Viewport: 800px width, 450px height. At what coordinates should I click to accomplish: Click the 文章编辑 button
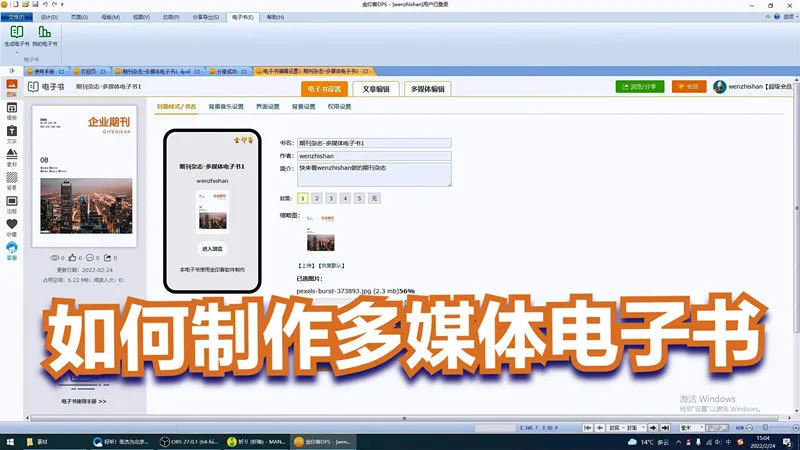tap(376, 89)
